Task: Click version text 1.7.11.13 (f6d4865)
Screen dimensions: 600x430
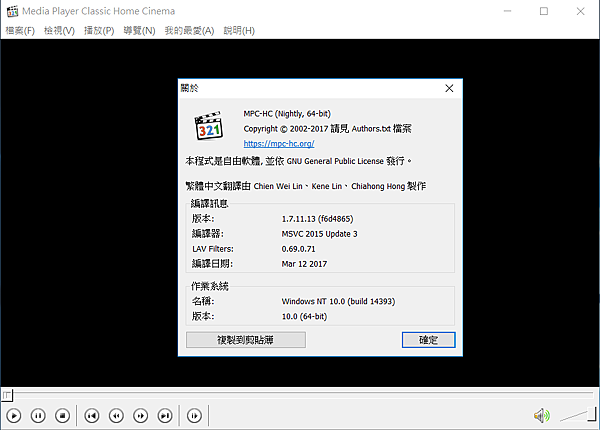Action: coord(317,219)
